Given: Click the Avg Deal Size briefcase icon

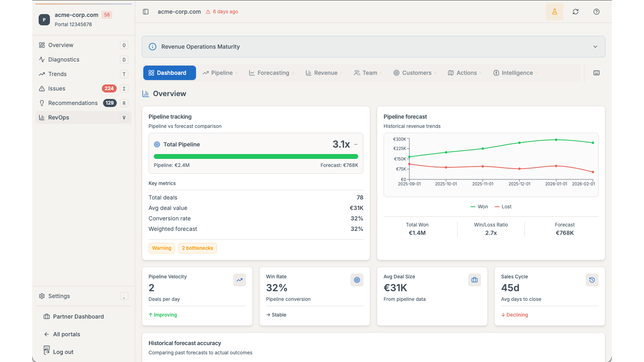Looking at the screenshot, I should 475,280.
